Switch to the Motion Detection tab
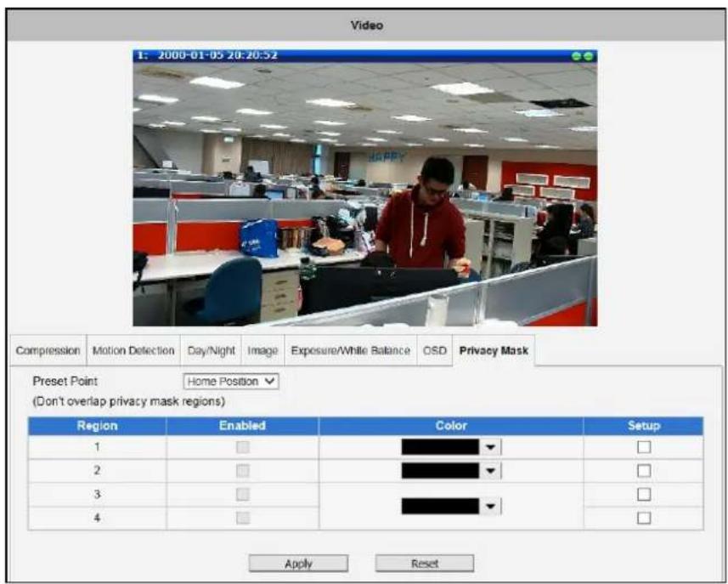728x584 pixels. pyautogui.click(x=133, y=350)
